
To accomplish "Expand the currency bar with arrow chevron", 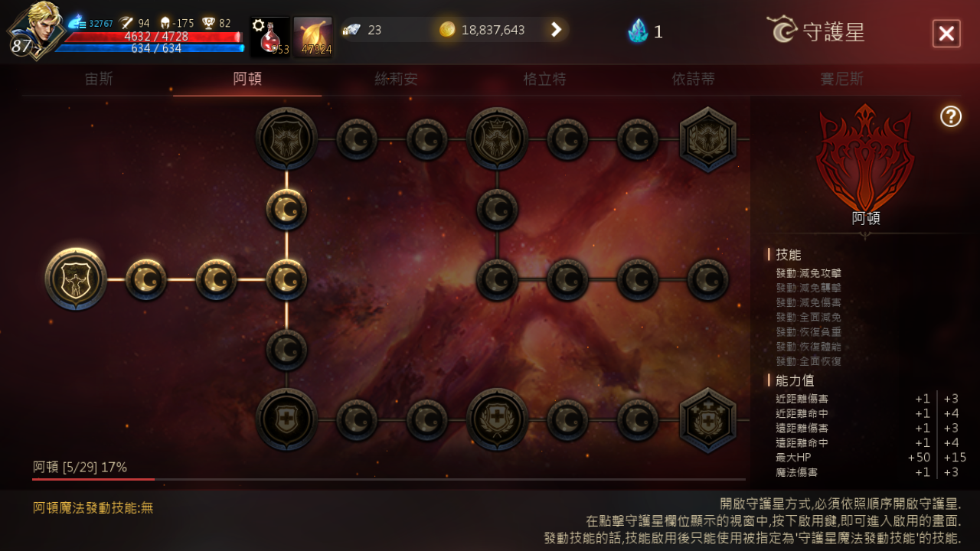I will (x=557, y=30).
